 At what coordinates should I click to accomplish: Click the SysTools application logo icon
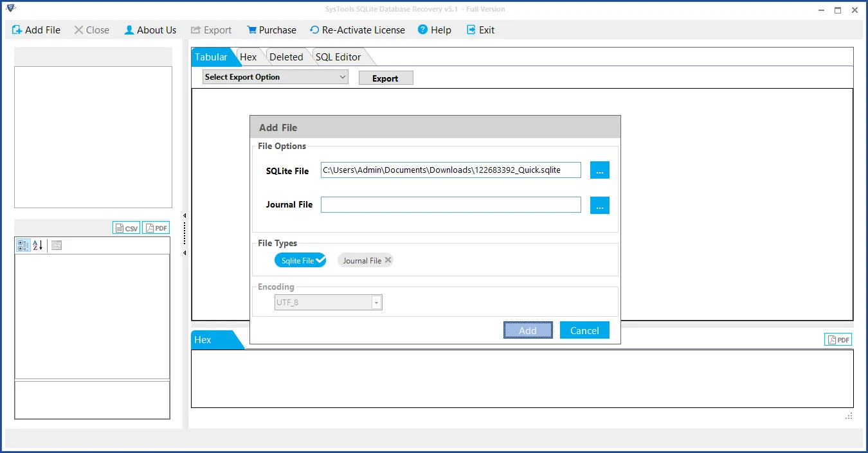[10, 8]
